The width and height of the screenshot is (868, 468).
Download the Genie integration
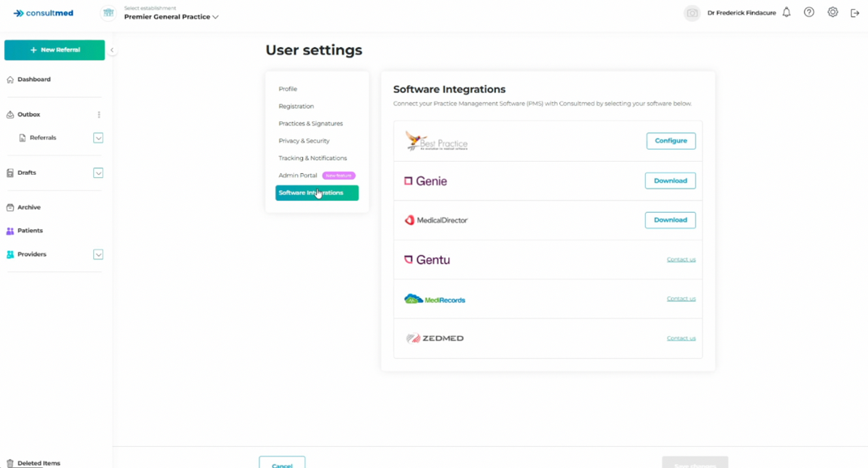[669, 181]
